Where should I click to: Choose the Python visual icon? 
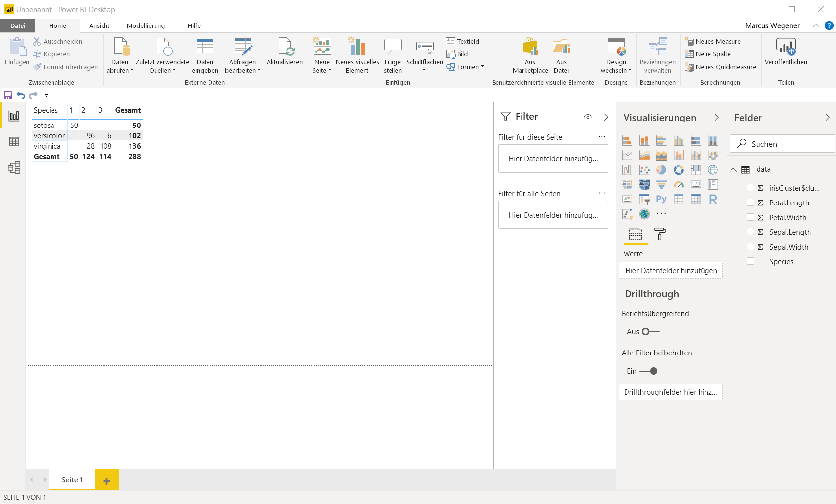(661, 200)
